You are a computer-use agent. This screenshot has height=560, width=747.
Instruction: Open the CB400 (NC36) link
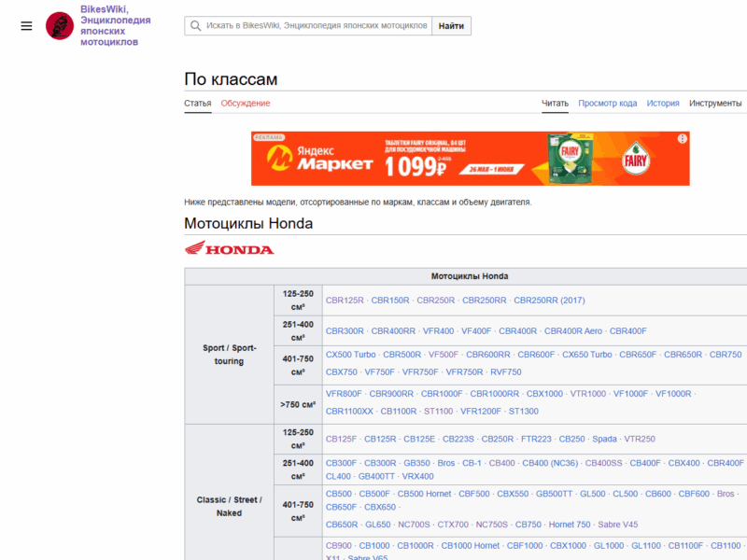click(x=550, y=463)
